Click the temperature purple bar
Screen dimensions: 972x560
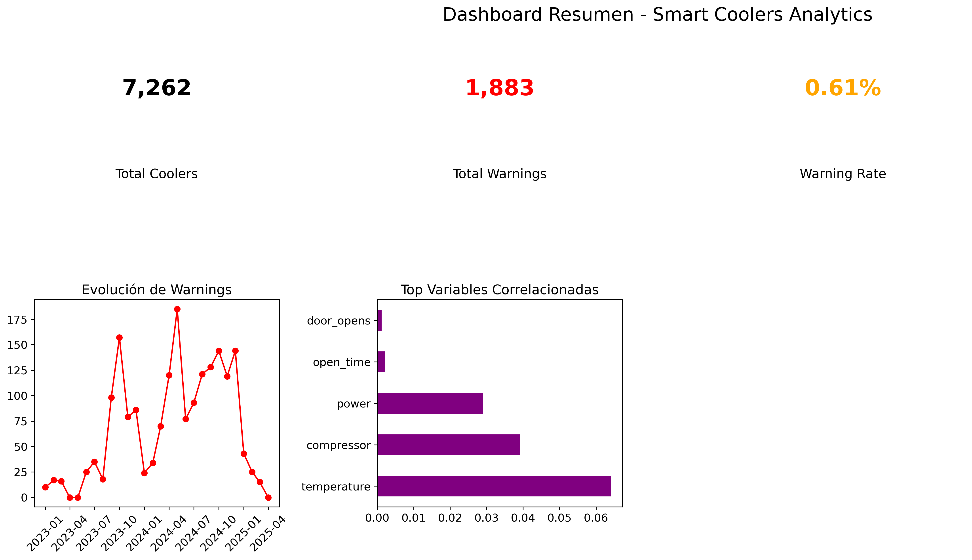(x=493, y=486)
